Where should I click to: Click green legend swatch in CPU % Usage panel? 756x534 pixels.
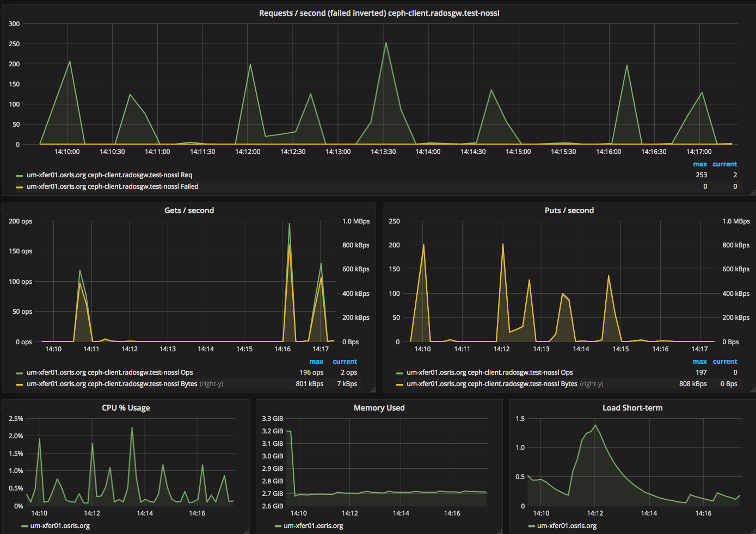point(24,526)
